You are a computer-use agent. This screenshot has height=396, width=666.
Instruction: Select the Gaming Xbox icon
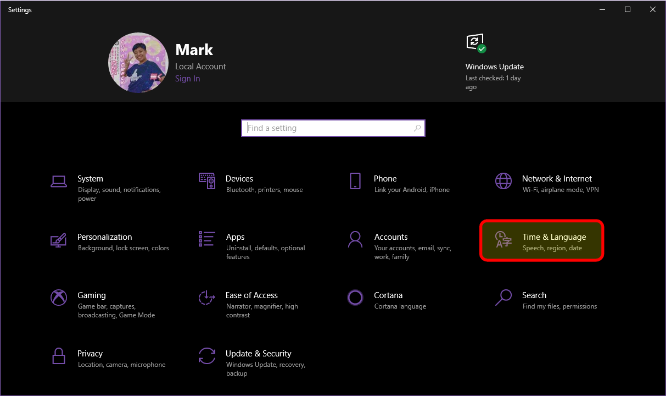[59, 297]
